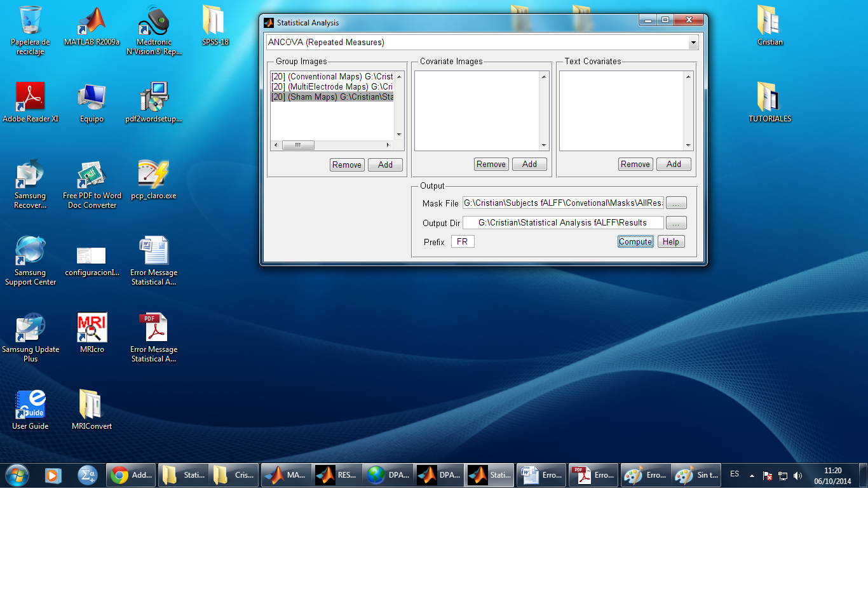Click the media player taskbar icon
The height and width of the screenshot is (592, 868).
(x=53, y=475)
